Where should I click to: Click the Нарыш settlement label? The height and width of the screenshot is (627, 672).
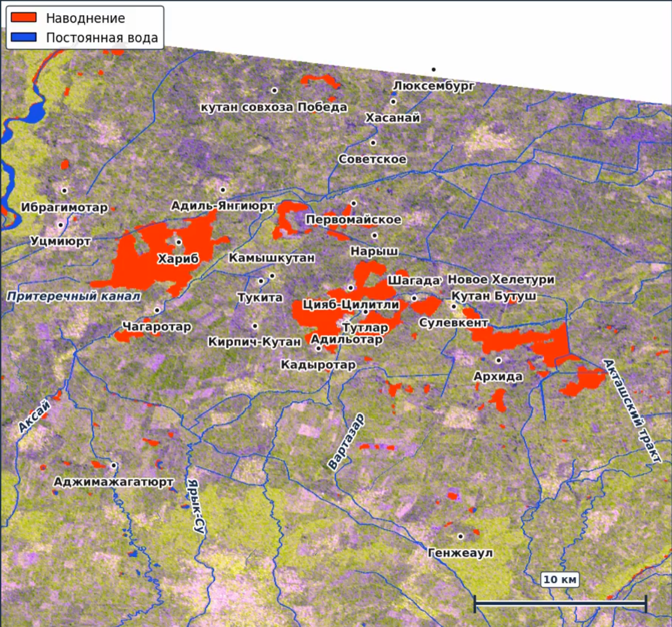[374, 251]
